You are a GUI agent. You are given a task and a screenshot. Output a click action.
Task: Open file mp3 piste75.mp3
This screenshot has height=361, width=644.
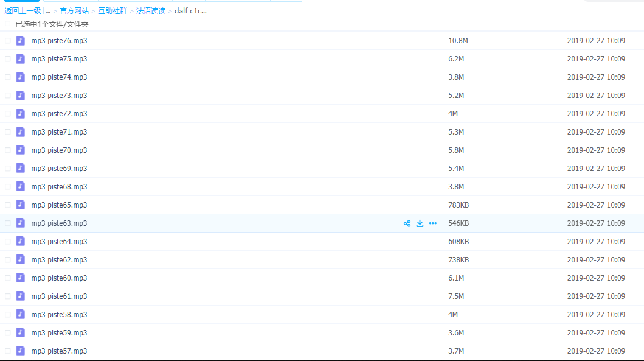coord(59,59)
